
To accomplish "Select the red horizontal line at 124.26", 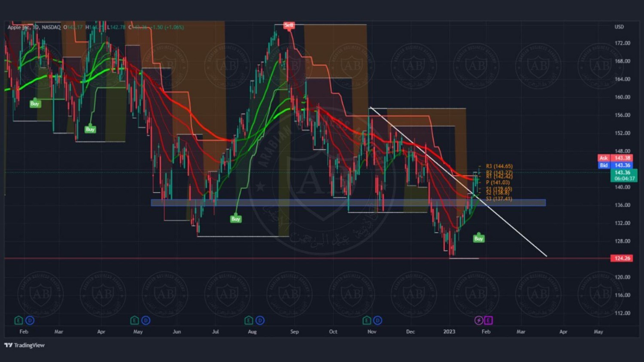I will coord(307,258).
